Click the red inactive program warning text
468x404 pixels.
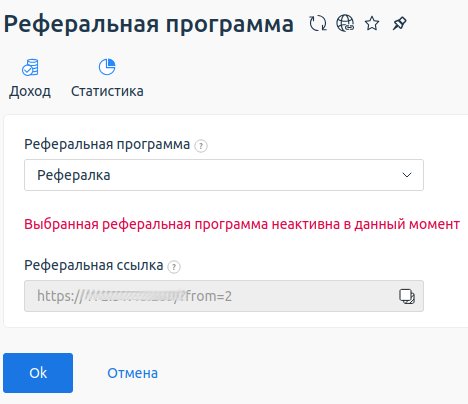[x=242, y=224]
